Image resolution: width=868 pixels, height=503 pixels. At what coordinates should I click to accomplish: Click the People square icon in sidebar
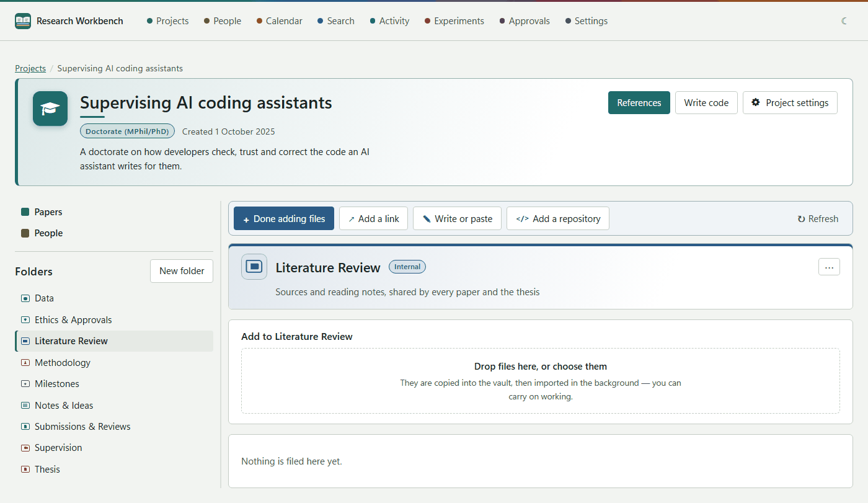click(x=25, y=233)
